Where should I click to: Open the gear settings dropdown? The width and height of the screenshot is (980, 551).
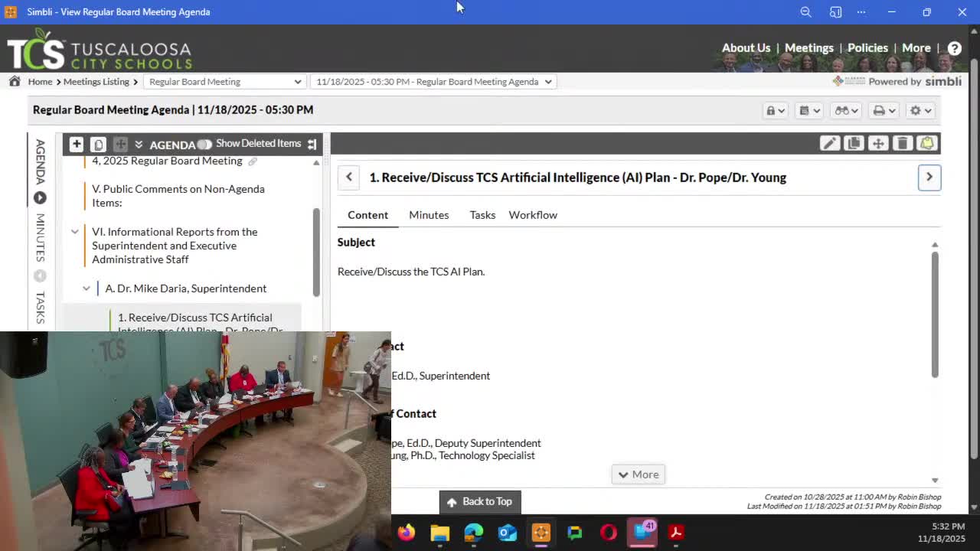tap(920, 110)
